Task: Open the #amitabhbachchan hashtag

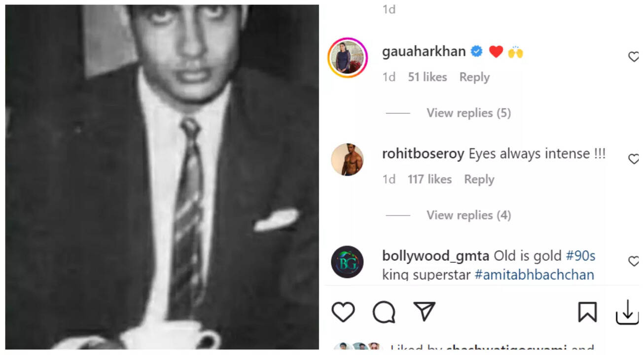Action: pos(534,274)
